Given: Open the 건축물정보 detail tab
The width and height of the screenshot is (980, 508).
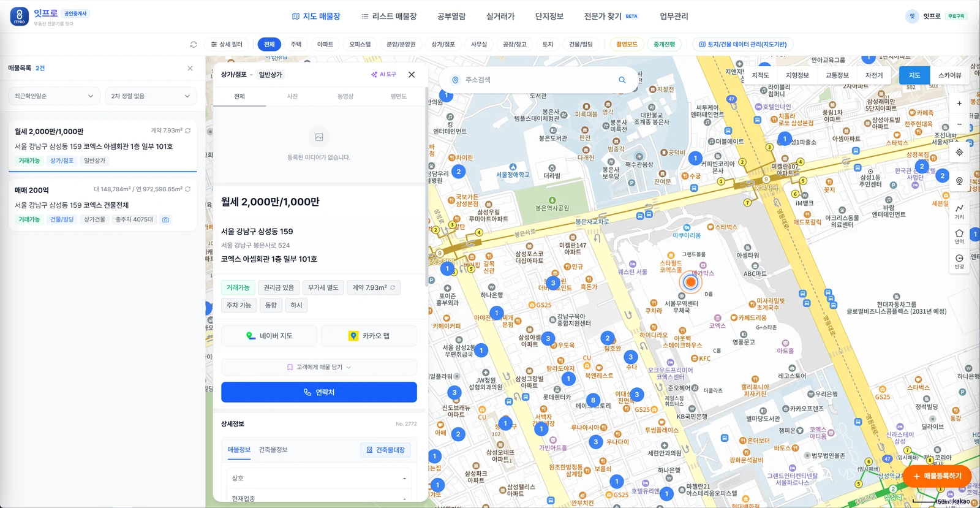Looking at the screenshot, I should coord(273,450).
